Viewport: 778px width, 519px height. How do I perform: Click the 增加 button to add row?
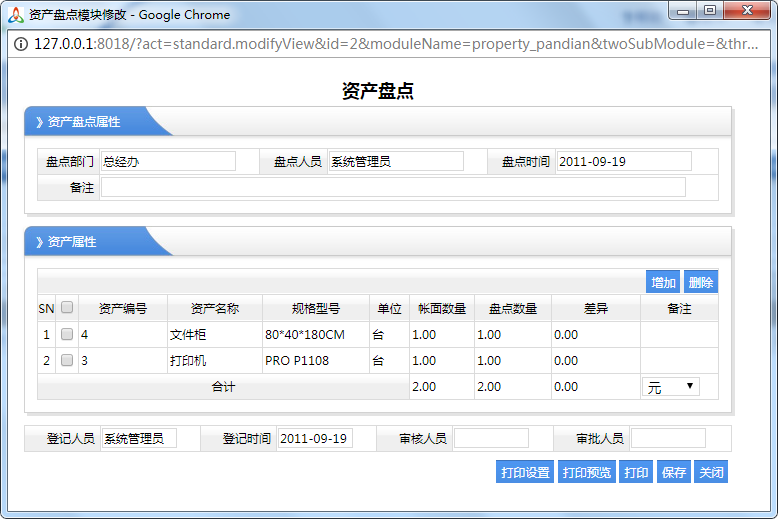tap(663, 283)
